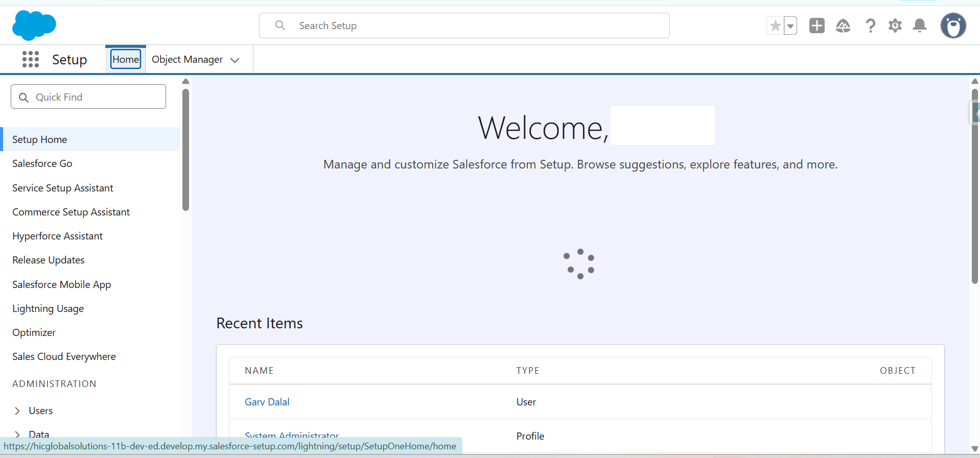The image size is (980, 458).
Task: Click the favorites star icon
Action: (775, 26)
